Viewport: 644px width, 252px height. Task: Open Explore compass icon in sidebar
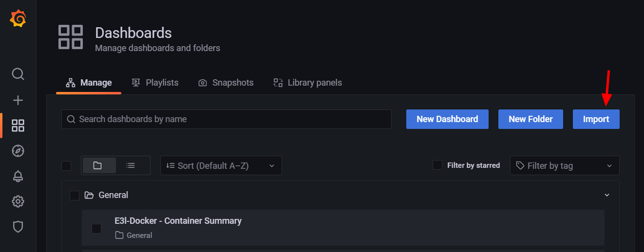18,151
